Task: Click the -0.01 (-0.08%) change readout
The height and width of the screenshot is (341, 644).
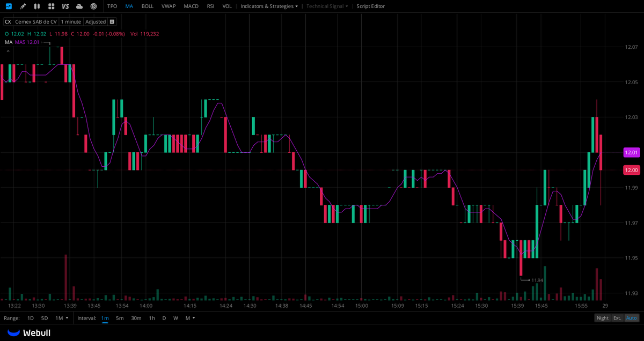Action: click(108, 34)
